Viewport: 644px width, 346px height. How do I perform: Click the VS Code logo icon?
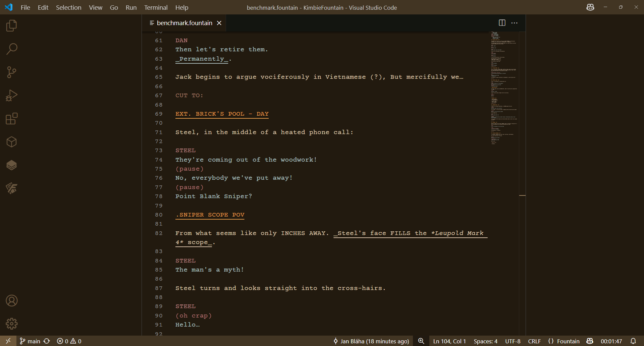click(9, 7)
